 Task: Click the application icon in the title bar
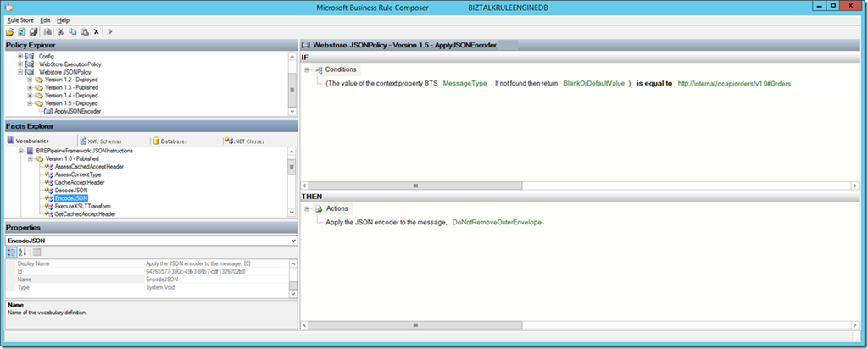click(x=8, y=7)
